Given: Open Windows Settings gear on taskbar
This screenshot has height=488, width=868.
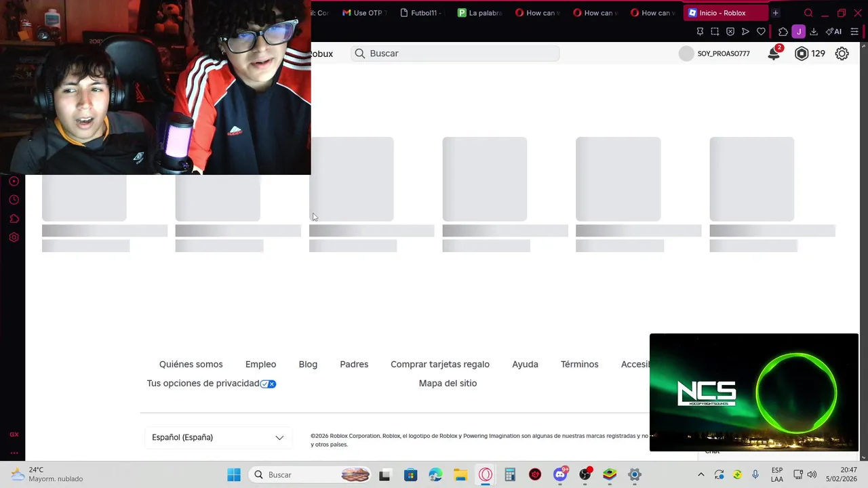Looking at the screenshot, I should click(635, 474).
